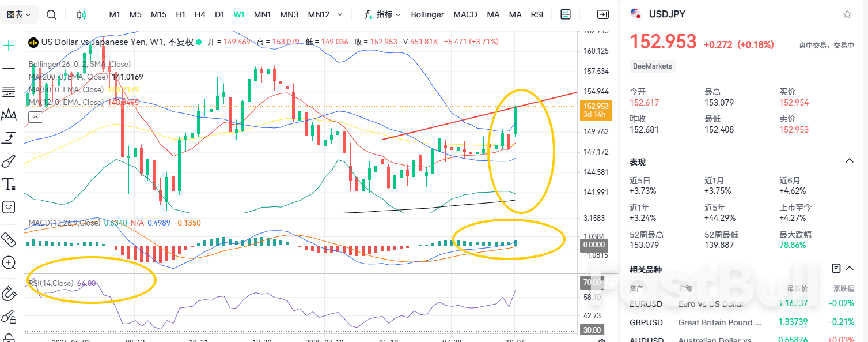The height and width of the screenshot is (342, 868).
Task: Open the emoji sticker tool
Action: click(x=9, y=206)
